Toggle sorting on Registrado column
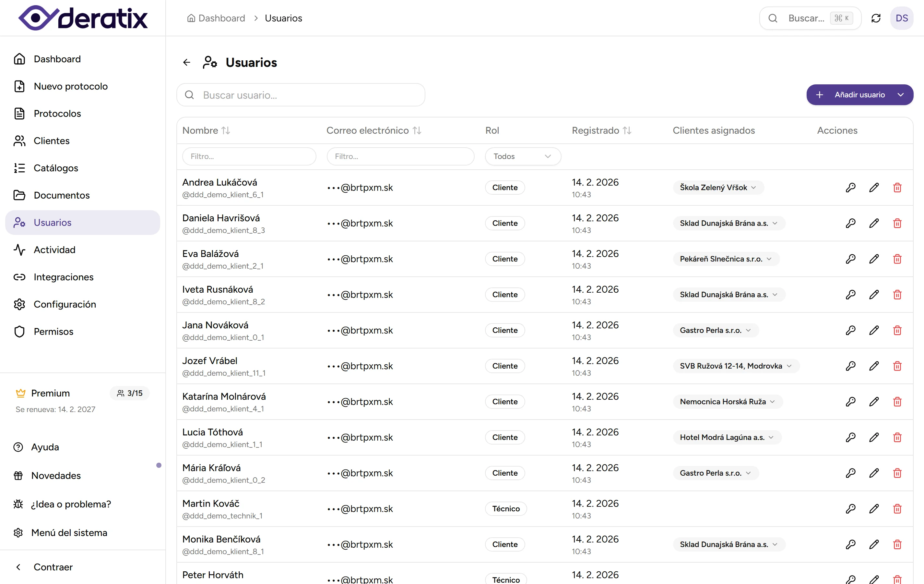The image size is (924, 584). (x=627, y=130)
